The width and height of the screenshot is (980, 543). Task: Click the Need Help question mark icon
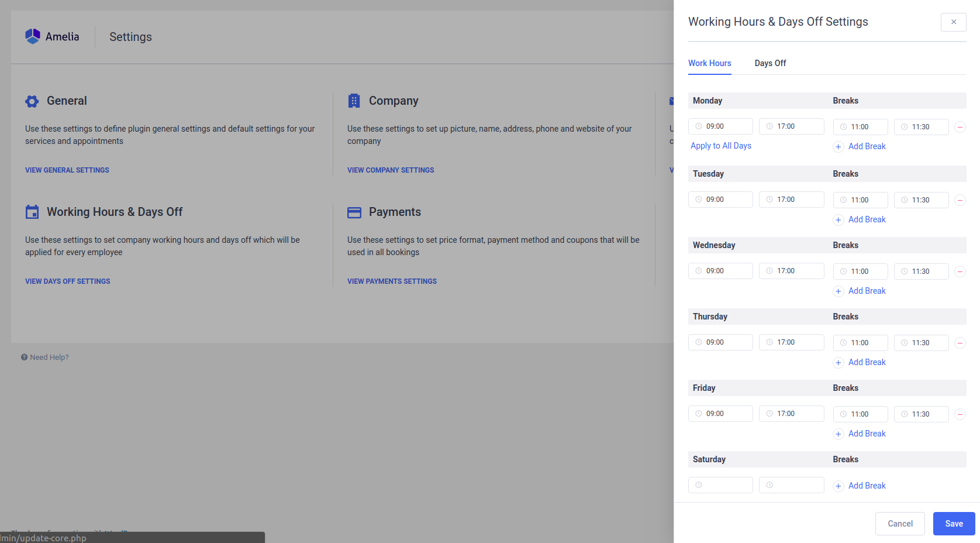coord(24,357)
